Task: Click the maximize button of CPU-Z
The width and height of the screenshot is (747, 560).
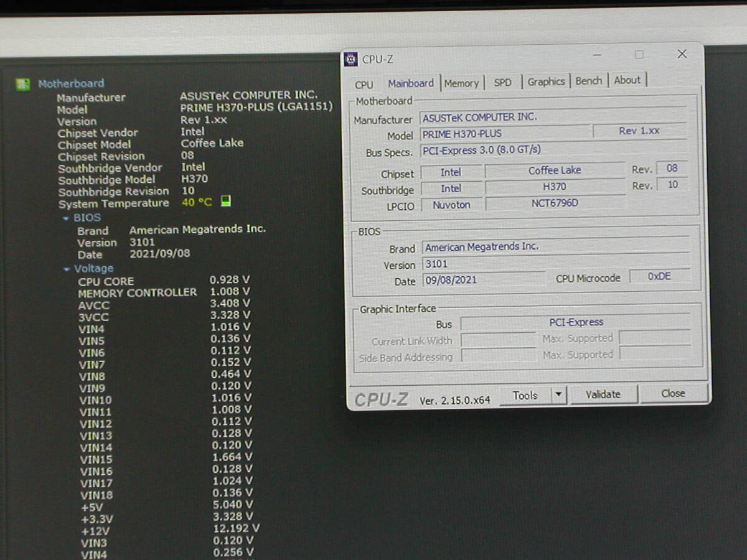Action: point(639,55)
